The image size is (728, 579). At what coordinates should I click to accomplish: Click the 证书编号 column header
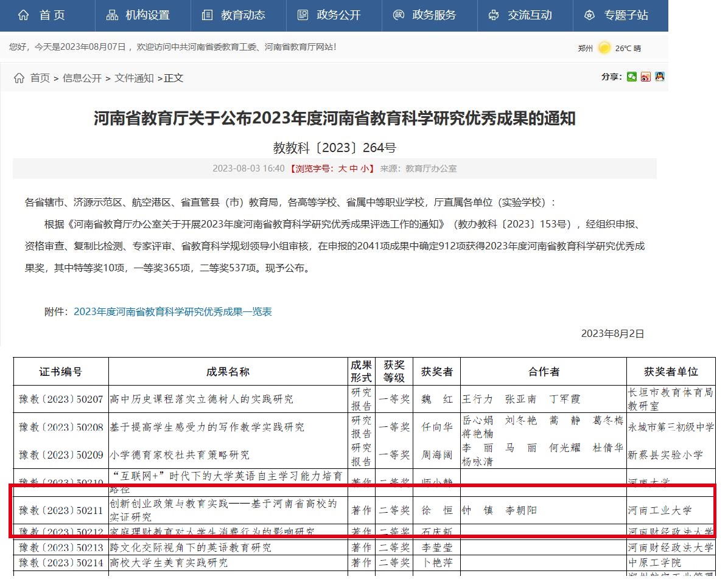click(61, 372)
